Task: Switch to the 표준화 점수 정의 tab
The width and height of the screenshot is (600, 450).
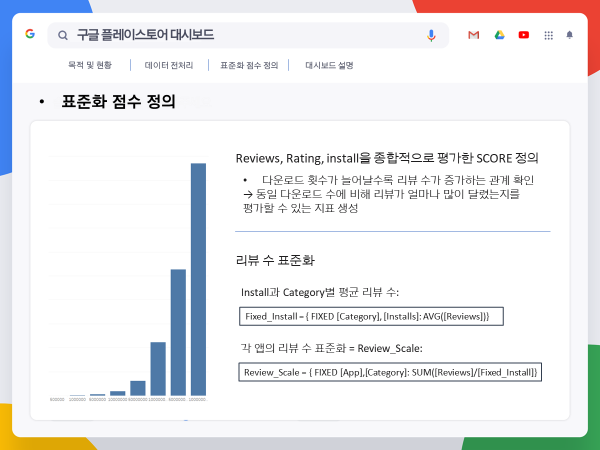Action: (249, 65)
